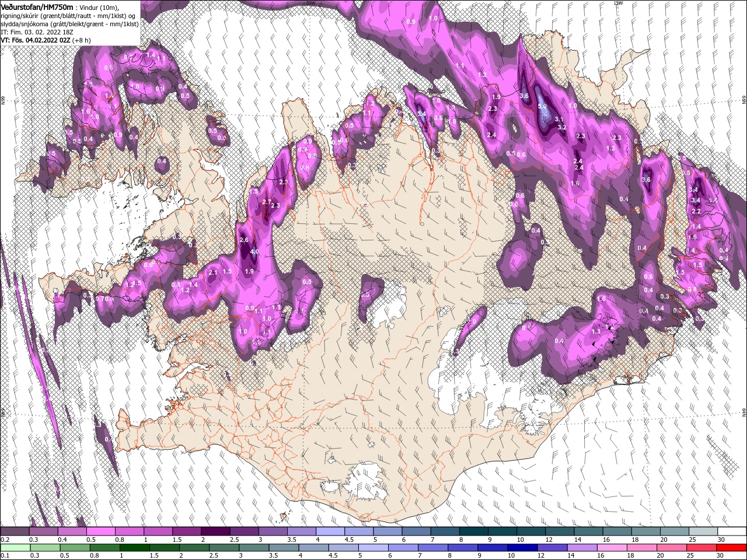747x560 pixels.
Task: Pick the lower rain scale swatch starting at 1
Action: (134, 547)
